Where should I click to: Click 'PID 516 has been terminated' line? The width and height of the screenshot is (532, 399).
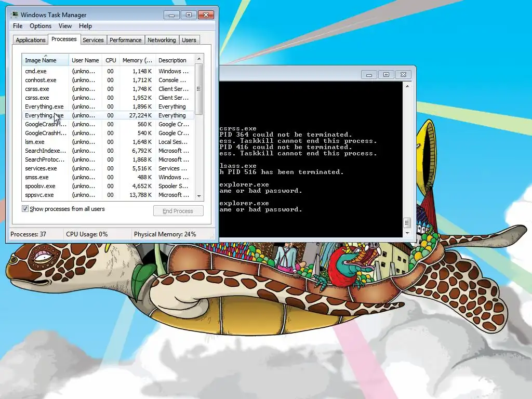tap(281, 172)
